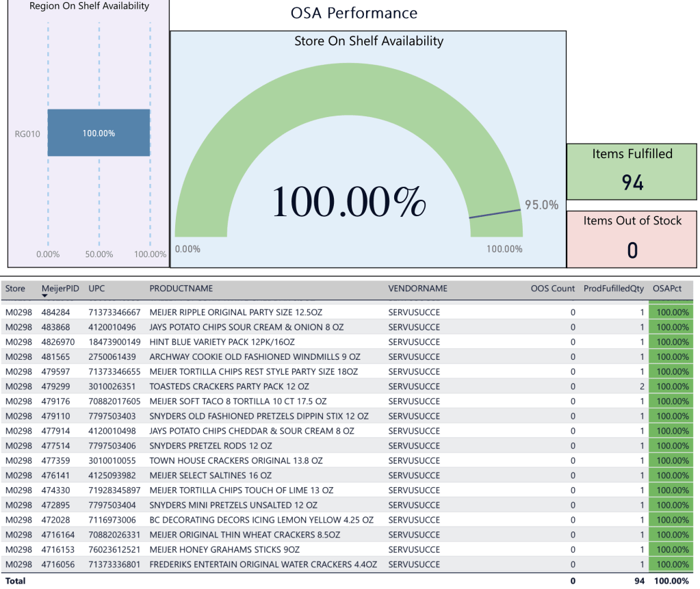The height and width of the screenshot is (589, 700).
Task: Sort by OOS Count column header
Action: (552, 288)
